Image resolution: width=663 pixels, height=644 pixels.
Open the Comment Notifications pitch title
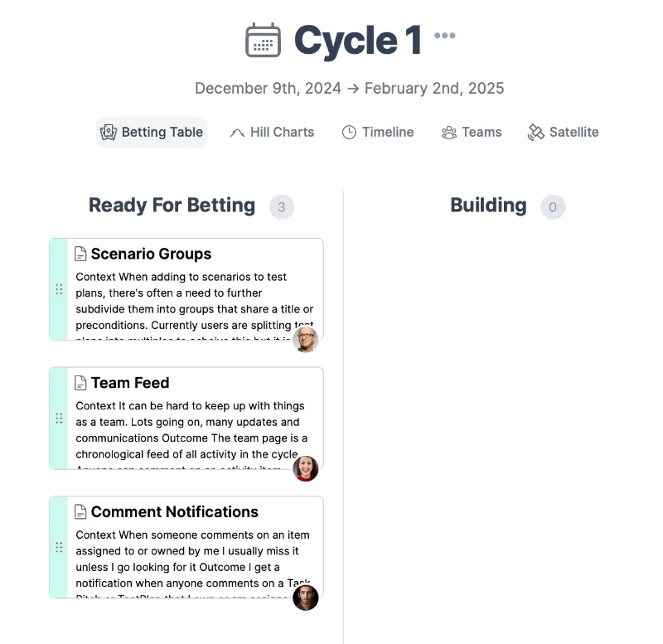(x=174, y=511)
